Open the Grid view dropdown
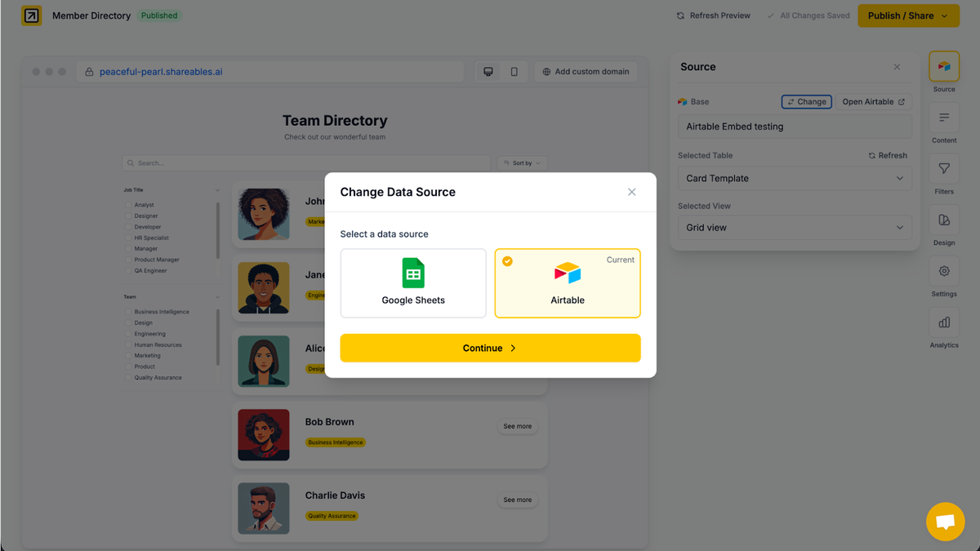The image size is (980, 551). coord(794,227)
